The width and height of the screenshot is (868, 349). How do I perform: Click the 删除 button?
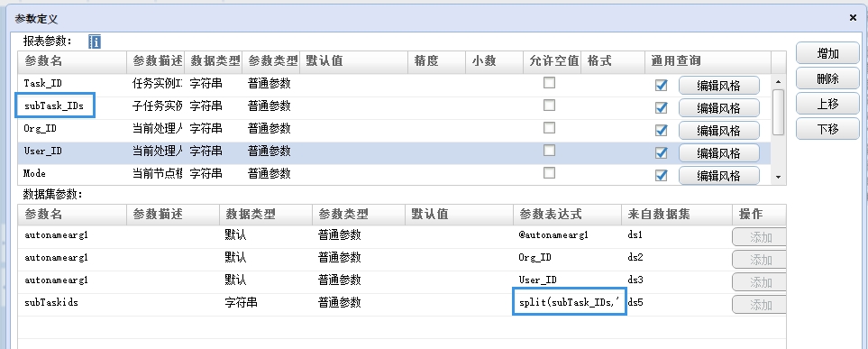coord(827,78)
